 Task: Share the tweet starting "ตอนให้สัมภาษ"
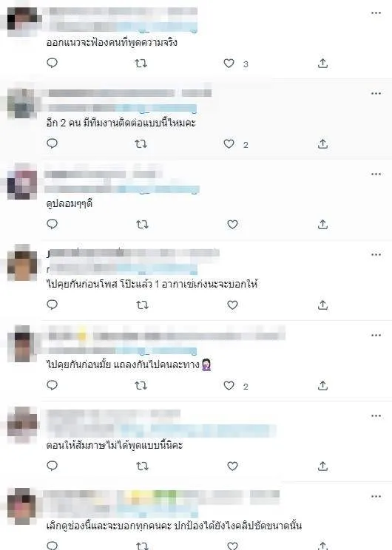coord(322,466)
